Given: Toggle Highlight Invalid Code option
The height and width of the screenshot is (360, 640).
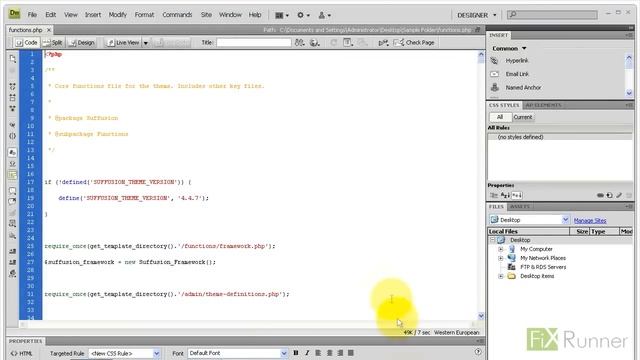Looking at the screenshot, I should (x=12, y=164).
